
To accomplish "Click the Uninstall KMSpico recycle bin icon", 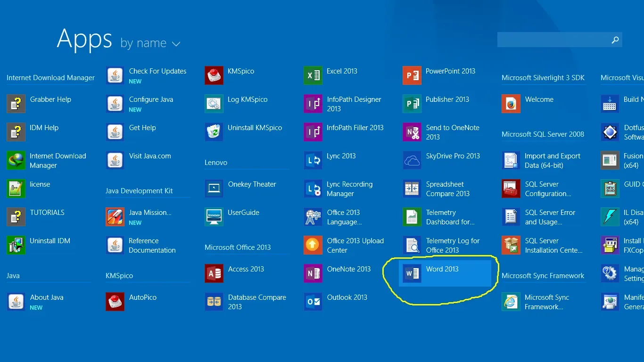I will click(x=214, y=132).
